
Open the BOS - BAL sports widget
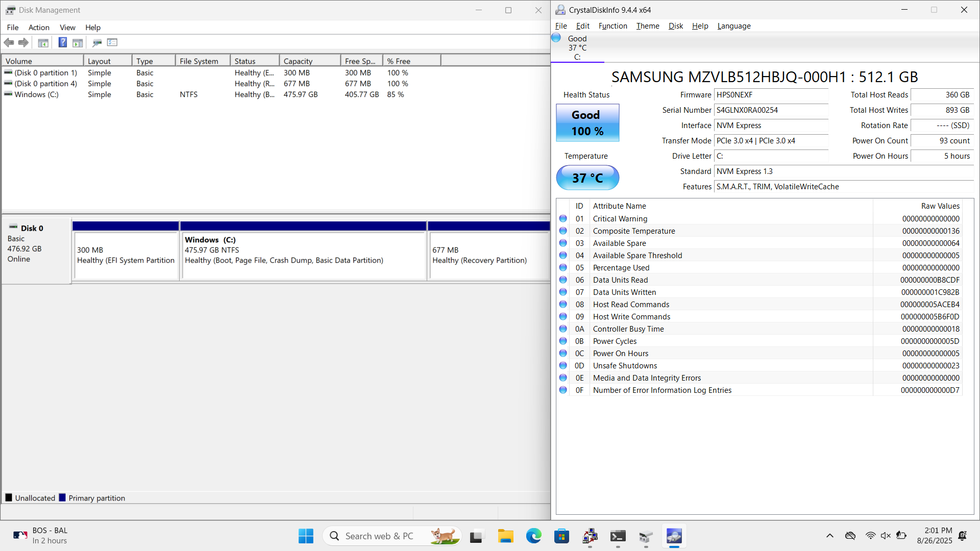pos(41,536)
